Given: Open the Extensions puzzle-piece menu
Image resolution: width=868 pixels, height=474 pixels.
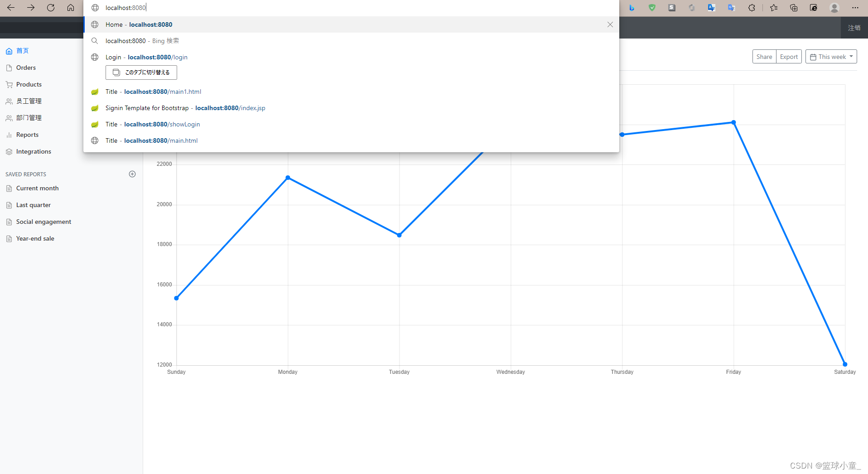Looking at the screenshot, I should [x=752, y=8].
